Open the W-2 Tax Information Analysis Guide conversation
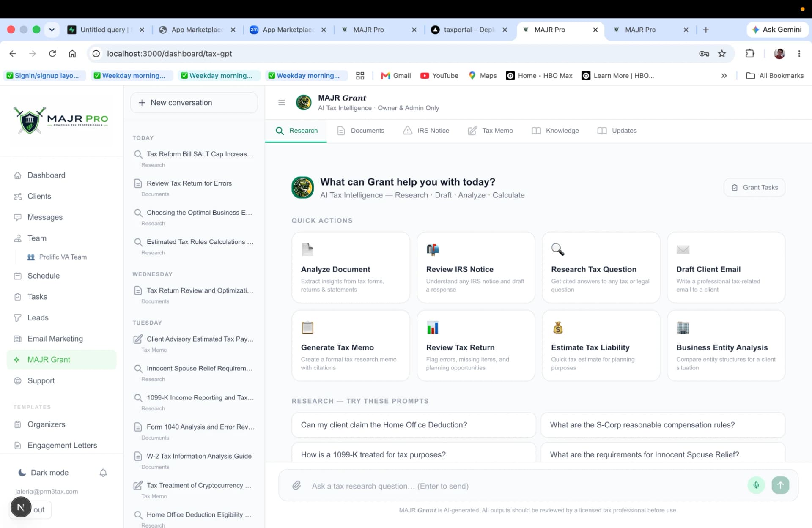 (194, 461)
